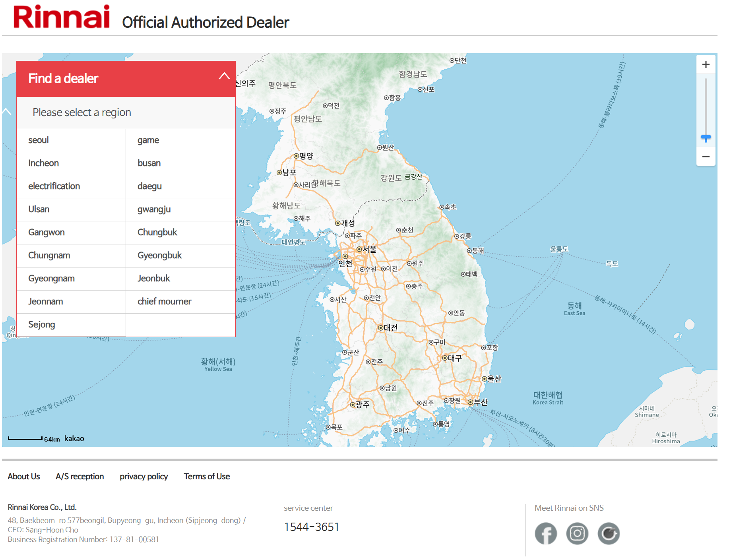Pick the Jeonbuk region
733x560 pixels.
pyautogui.click(x=180, y=279)
